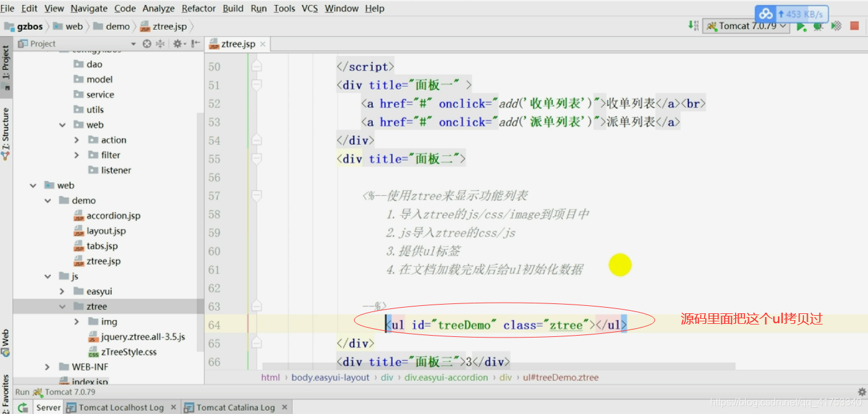Select the service folder
The height and width of the screenshot is (414, 868).
94,94
